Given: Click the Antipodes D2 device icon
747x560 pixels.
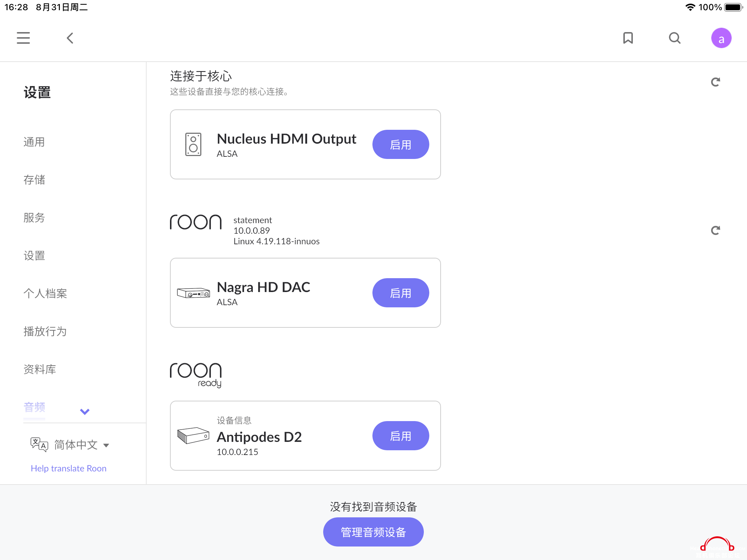Looking at the screenshot, I should (193, 436).
